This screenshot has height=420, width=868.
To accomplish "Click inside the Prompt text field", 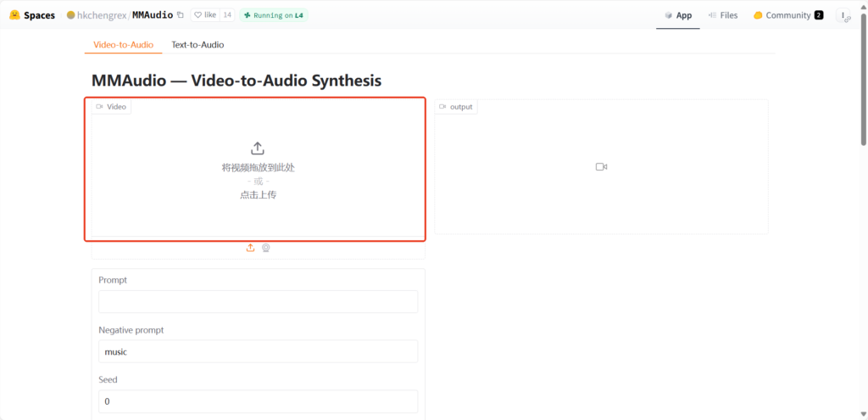I will [x=258, y=302].
